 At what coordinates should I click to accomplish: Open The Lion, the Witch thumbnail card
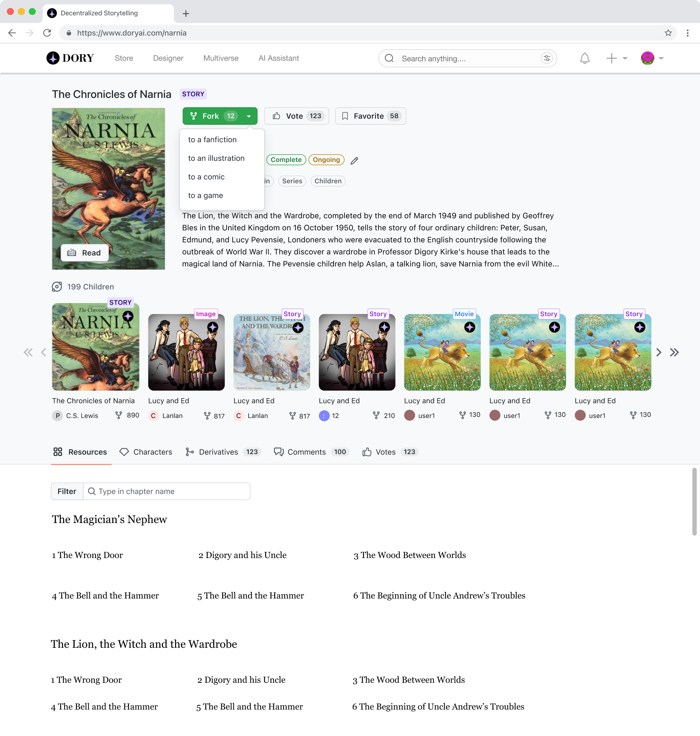pos(271,352)
